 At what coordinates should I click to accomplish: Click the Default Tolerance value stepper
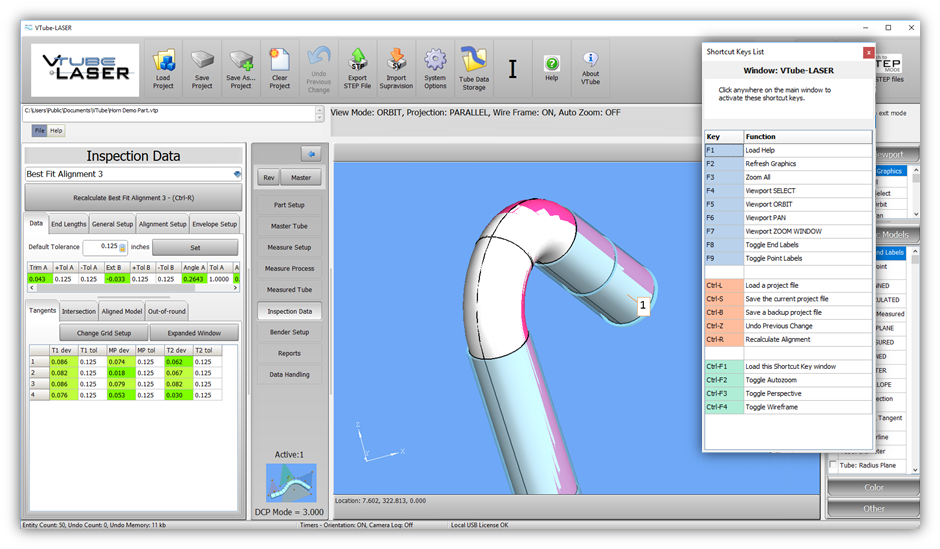[x=123, y=247]
